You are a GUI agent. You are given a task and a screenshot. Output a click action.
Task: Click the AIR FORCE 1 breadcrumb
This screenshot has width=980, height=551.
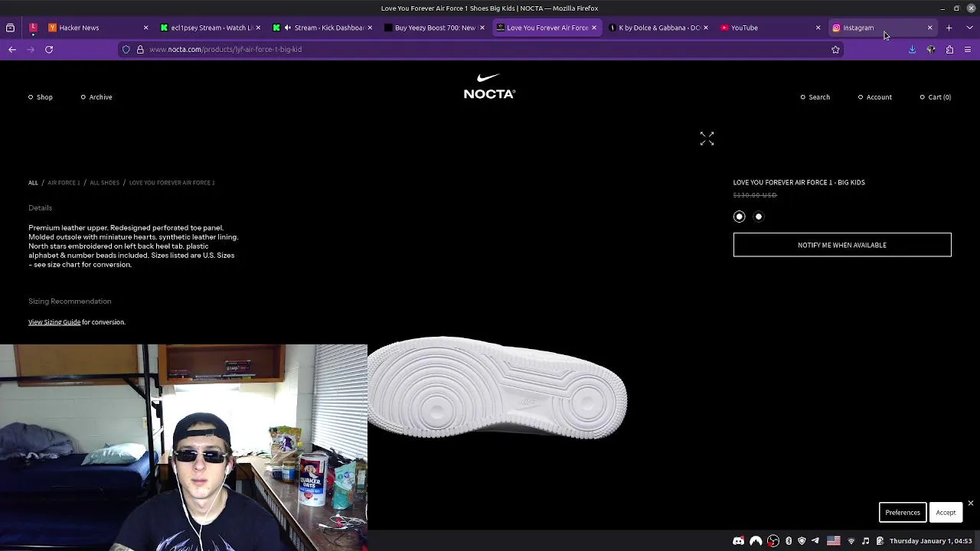[64, 183]
